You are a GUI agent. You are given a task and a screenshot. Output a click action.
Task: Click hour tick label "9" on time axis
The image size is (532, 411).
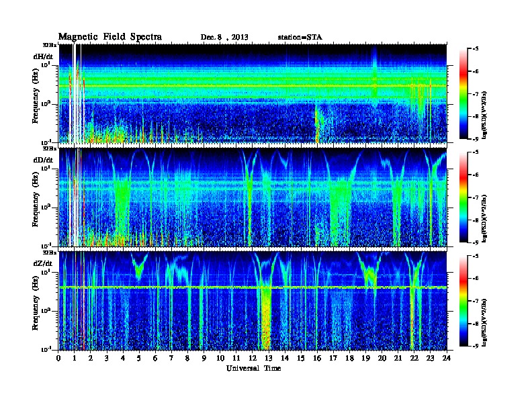204,358
